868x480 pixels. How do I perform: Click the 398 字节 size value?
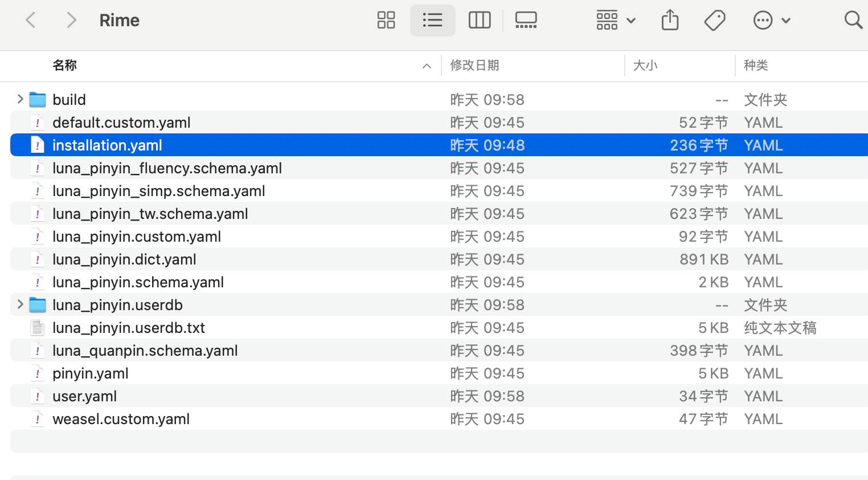point(699,351)
